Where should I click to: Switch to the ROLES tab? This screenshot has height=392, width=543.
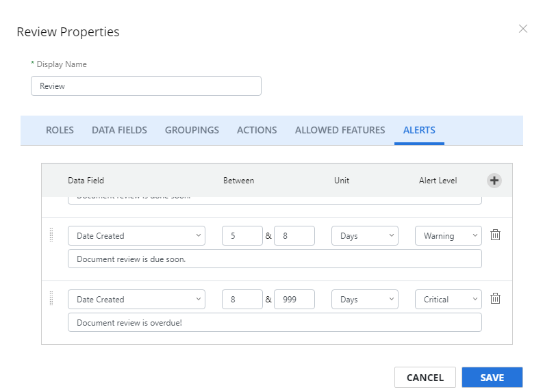coord(60,130)
